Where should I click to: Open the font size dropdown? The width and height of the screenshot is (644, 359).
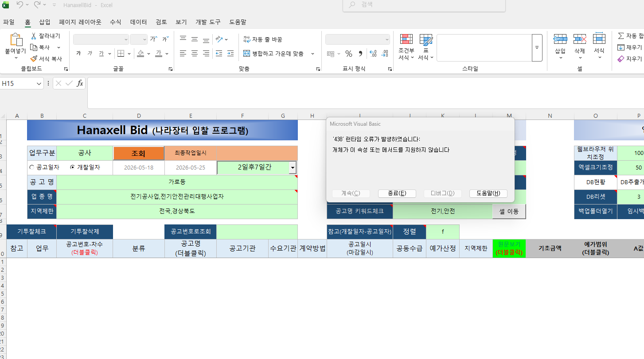[x=144, y=39]
